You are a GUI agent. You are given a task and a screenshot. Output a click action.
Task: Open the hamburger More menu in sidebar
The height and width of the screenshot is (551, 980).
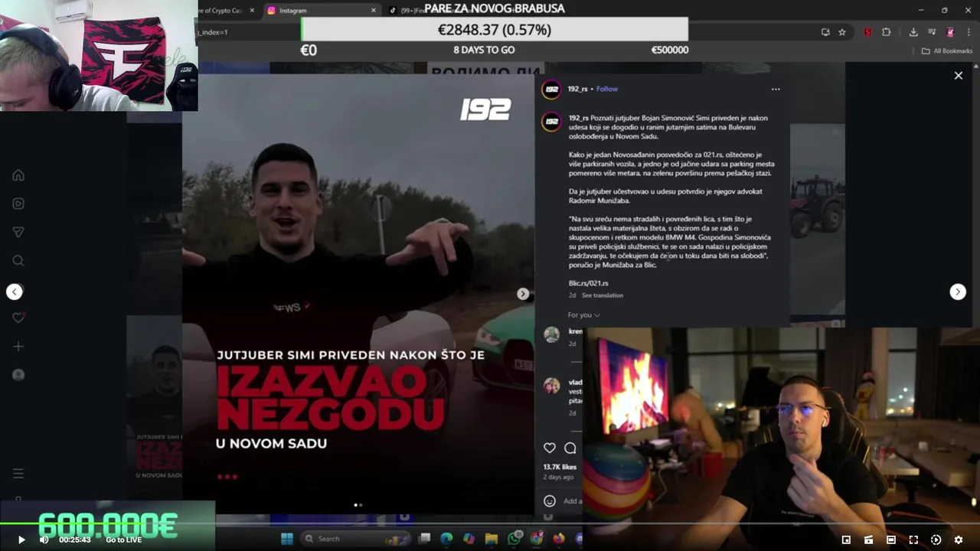click(18, 474)
